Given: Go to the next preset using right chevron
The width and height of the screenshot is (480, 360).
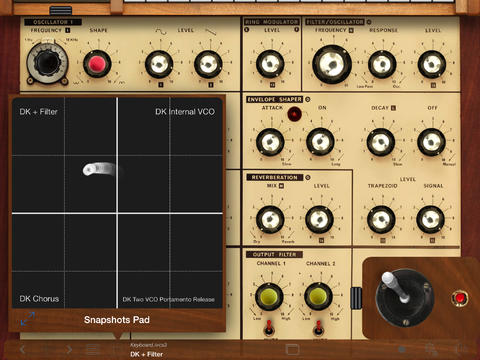Looking at the screenshot, I should 69,349.
